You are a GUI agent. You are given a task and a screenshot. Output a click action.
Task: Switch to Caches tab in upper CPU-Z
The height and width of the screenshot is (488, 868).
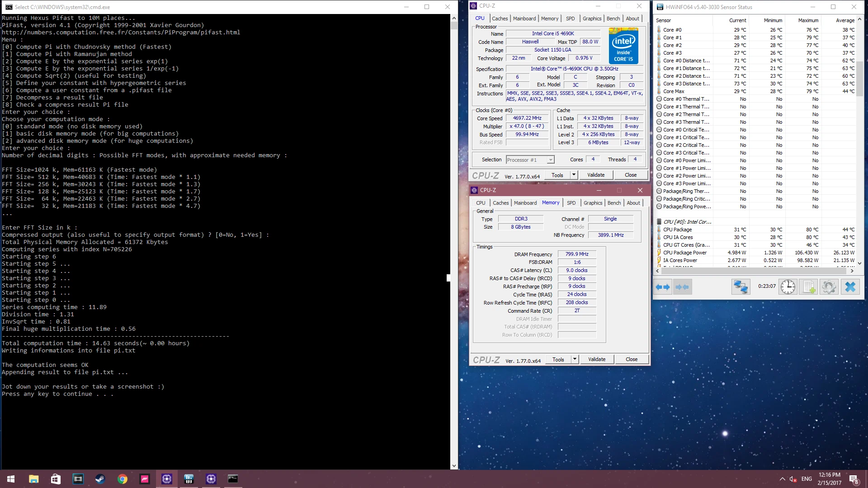tap(500, 19)
